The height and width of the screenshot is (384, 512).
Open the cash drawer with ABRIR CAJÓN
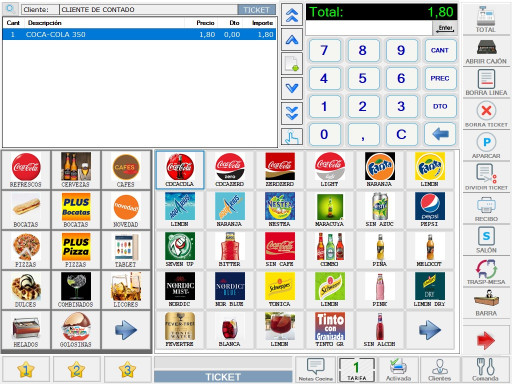[486, 51]
